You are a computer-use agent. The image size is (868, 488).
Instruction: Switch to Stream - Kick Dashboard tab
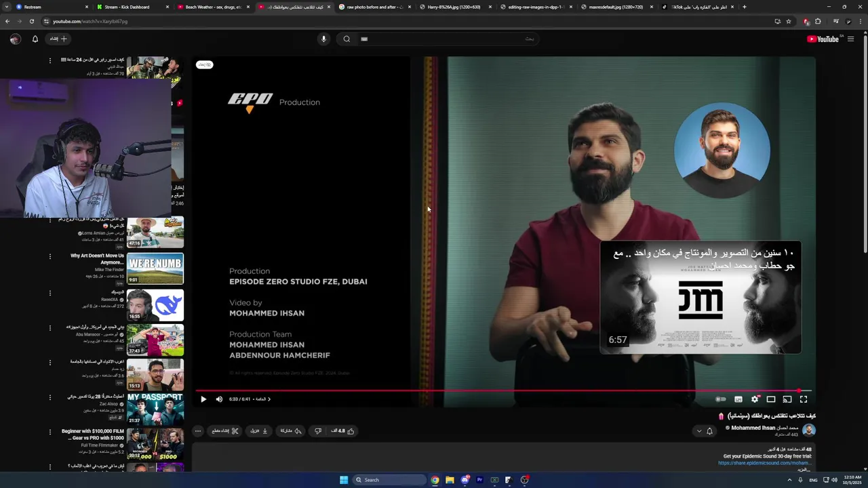(x=133, y=7)
